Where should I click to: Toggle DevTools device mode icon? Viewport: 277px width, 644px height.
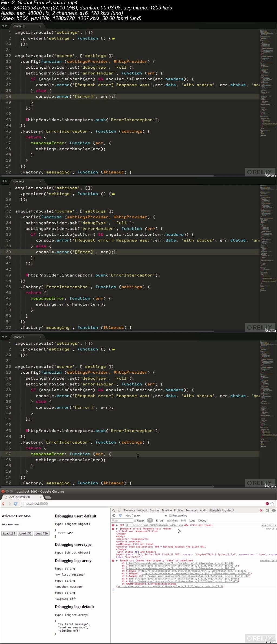(119, 510)
